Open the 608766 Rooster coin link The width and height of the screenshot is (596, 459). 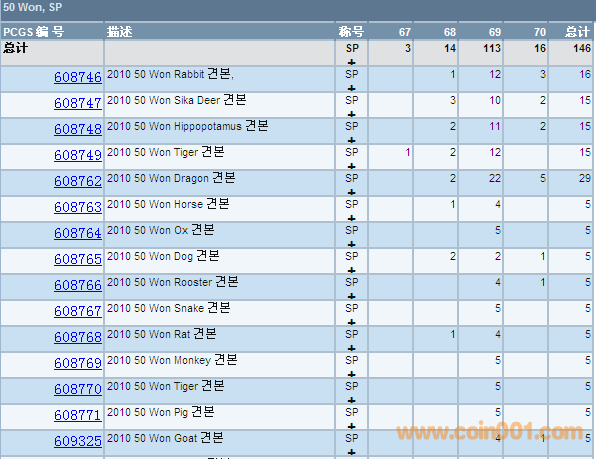[78, 285]
